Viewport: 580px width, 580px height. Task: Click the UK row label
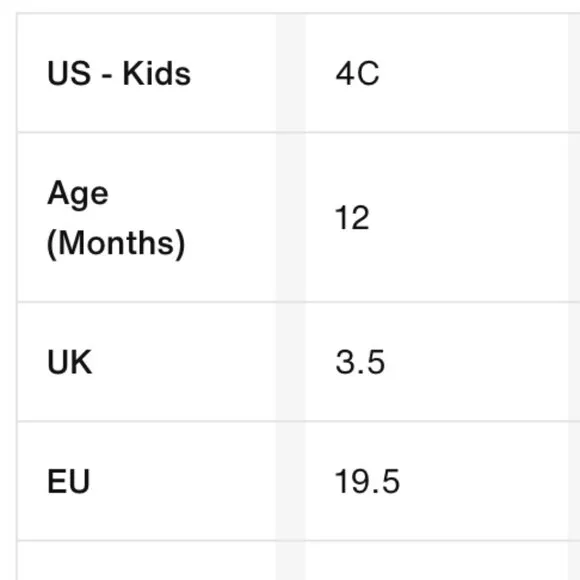point(70,362)
